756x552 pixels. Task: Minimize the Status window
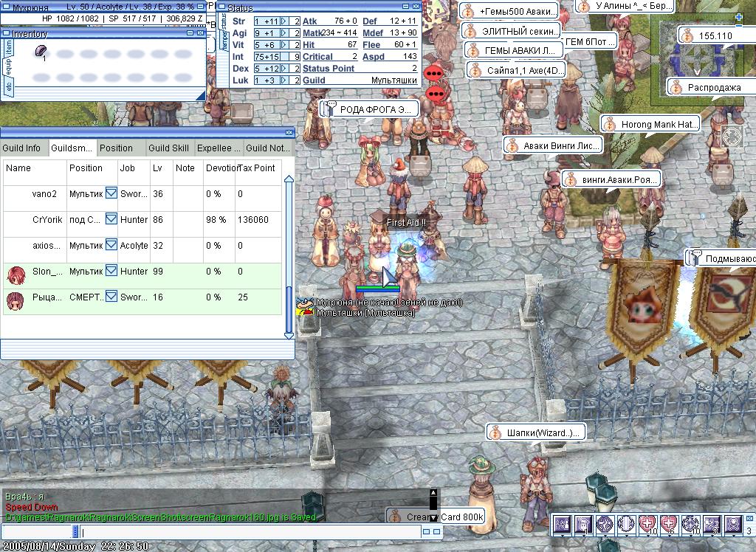pyautogui.click(x=406, y=6)
